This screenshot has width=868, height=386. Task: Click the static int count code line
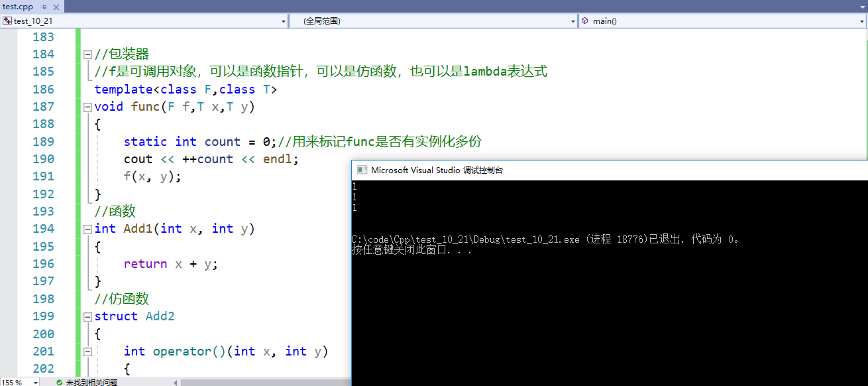point(302,141)
